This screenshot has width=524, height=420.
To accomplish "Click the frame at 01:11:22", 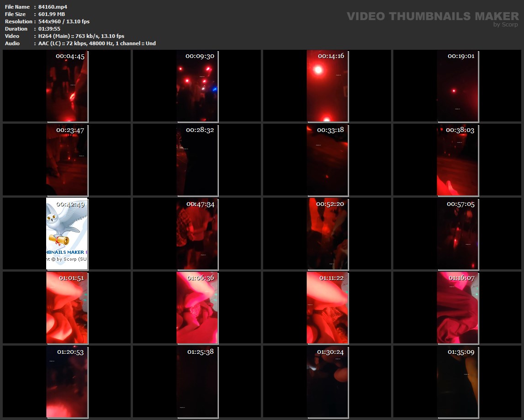I will click(328, 308).
